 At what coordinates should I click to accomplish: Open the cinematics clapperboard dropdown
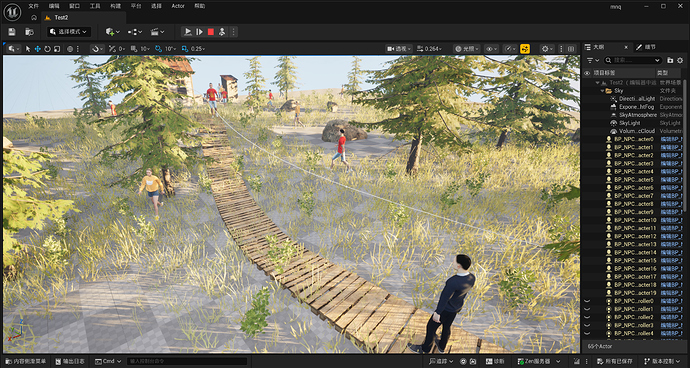(x=157, y=32)
